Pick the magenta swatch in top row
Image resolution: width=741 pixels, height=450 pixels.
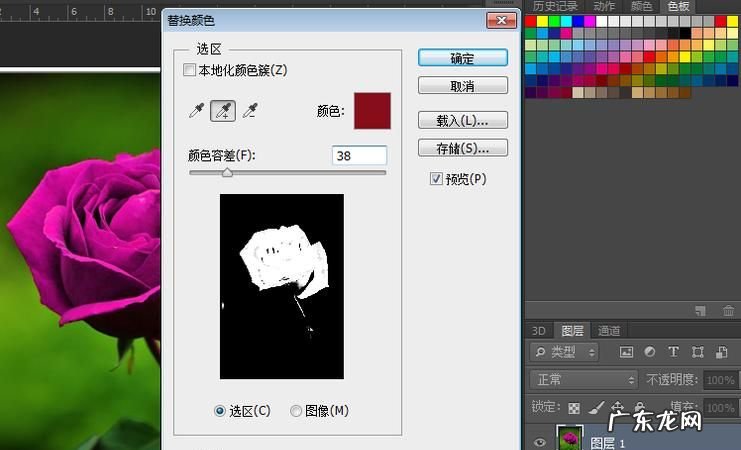click(589, 21)
